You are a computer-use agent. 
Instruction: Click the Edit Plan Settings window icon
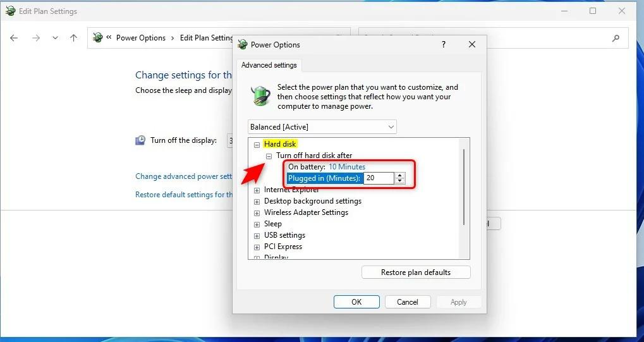10,11
